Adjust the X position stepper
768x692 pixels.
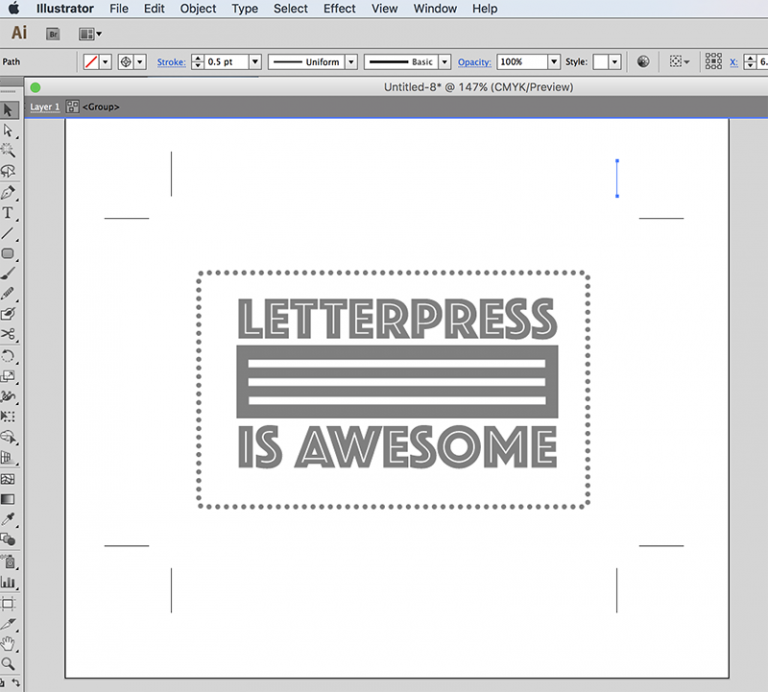coord(750,62)
